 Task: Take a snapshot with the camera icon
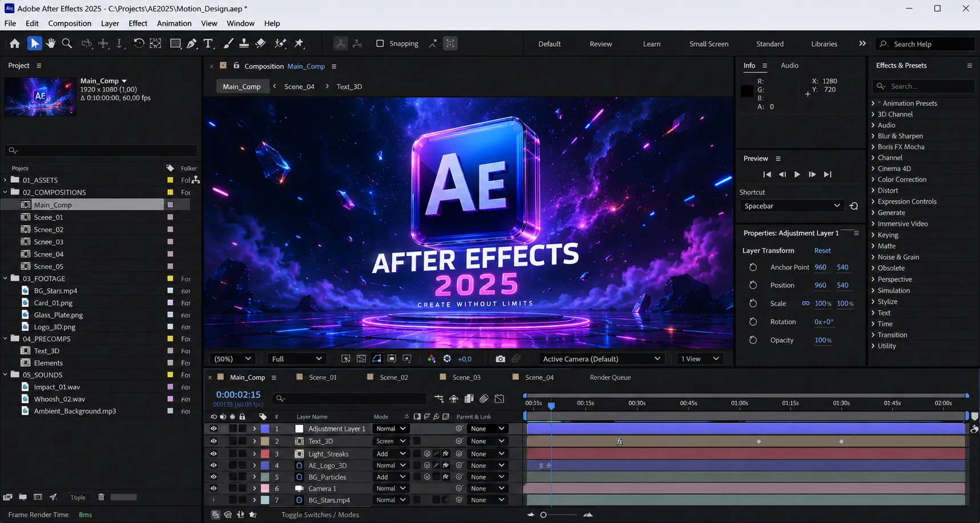501,359
